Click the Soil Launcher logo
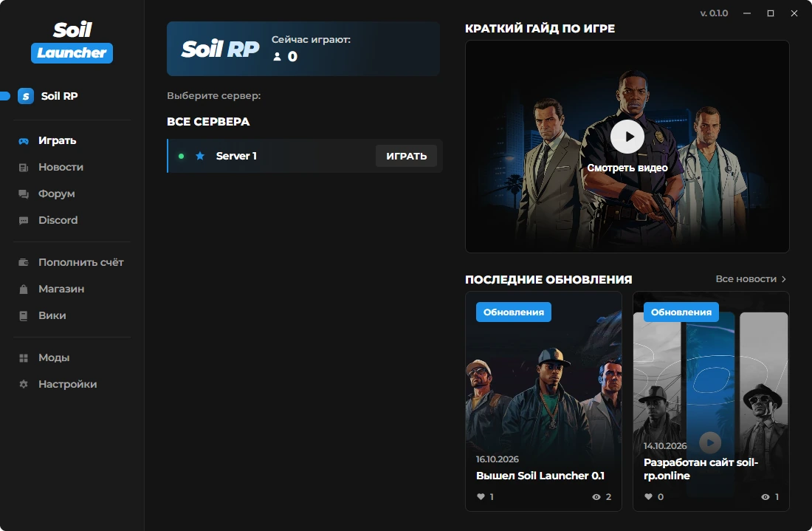Screen dimensions: 812x531 72,42
